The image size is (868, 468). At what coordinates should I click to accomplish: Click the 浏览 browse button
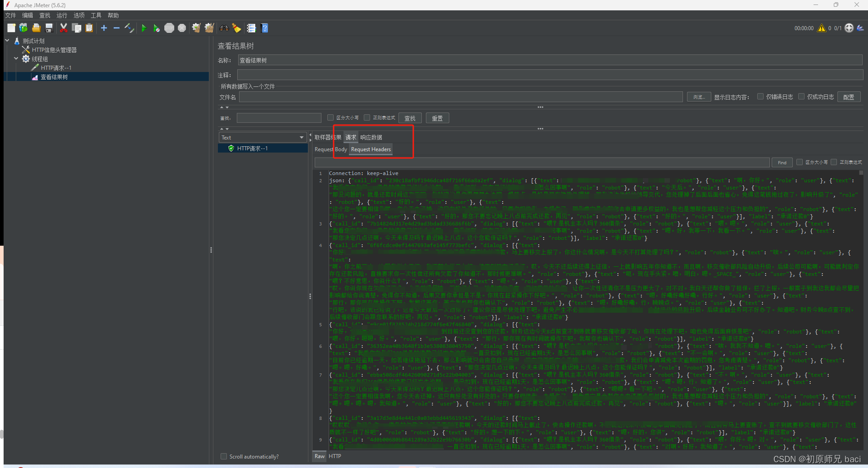click(x=699, y=97)
